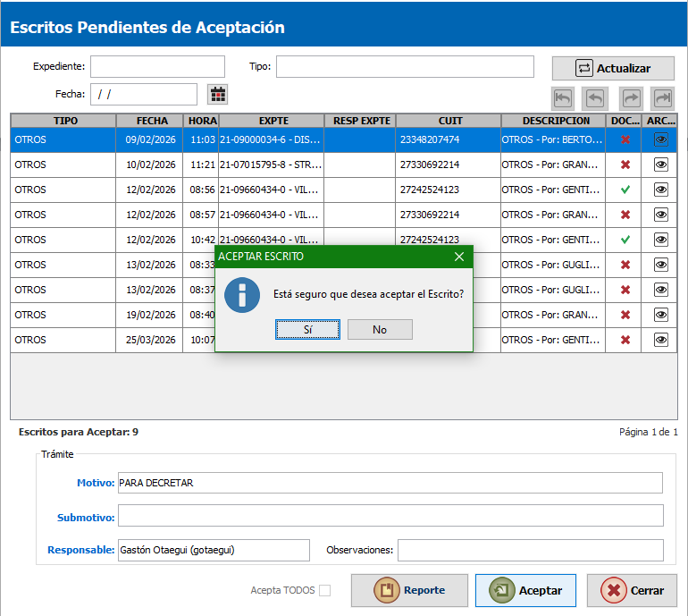The width and height of the screenshot is (688, 616).
Task: Click green check doc status in 08:56 row
Action: tap(625, 190)
